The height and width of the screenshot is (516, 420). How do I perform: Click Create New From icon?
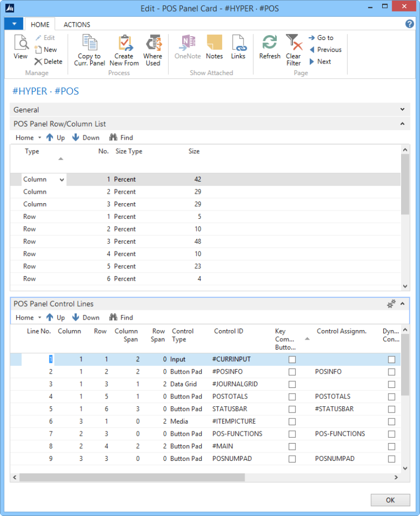125,43
